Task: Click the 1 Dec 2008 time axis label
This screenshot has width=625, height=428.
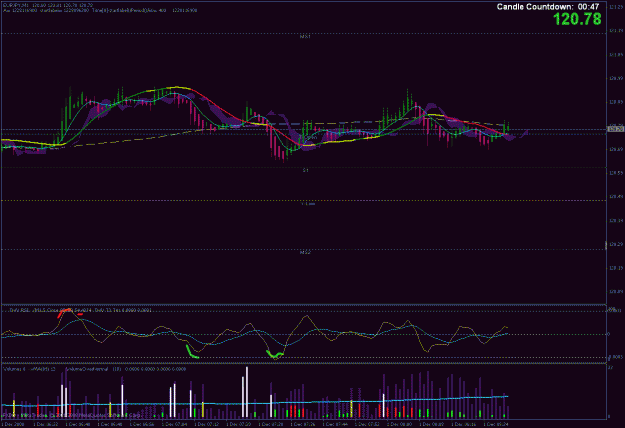Action: pos(14,425)
